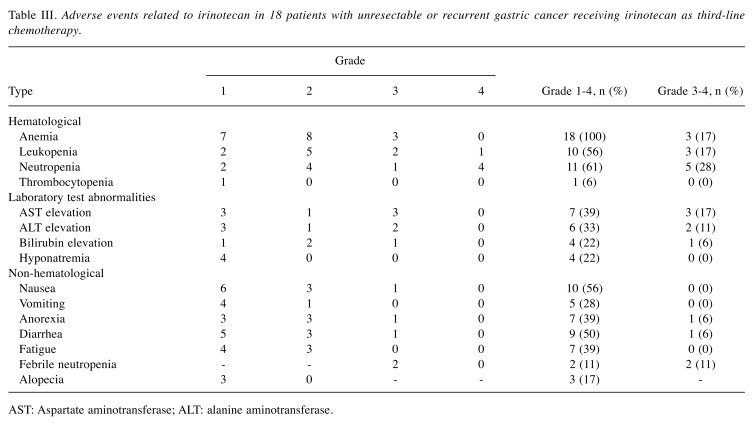
Task: Click the Laboratory test abnormalities heading
Action: [80, 196]
